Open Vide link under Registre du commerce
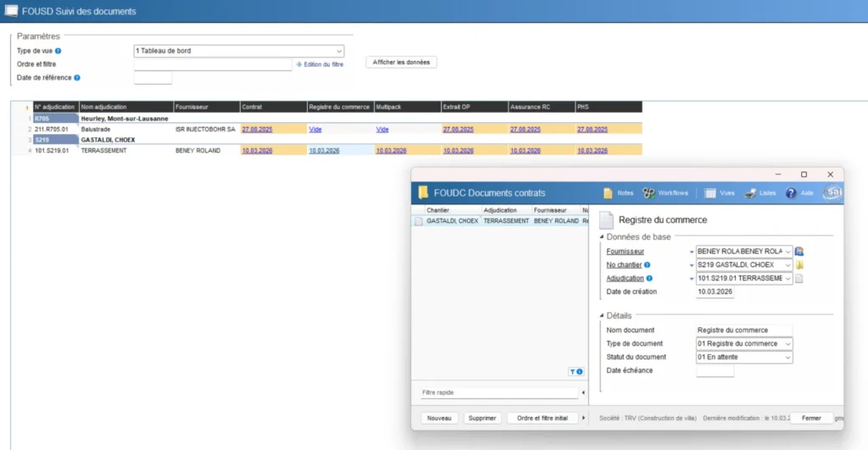The height and width of the screenshot is (450, 868). click(x=315, y=130)
